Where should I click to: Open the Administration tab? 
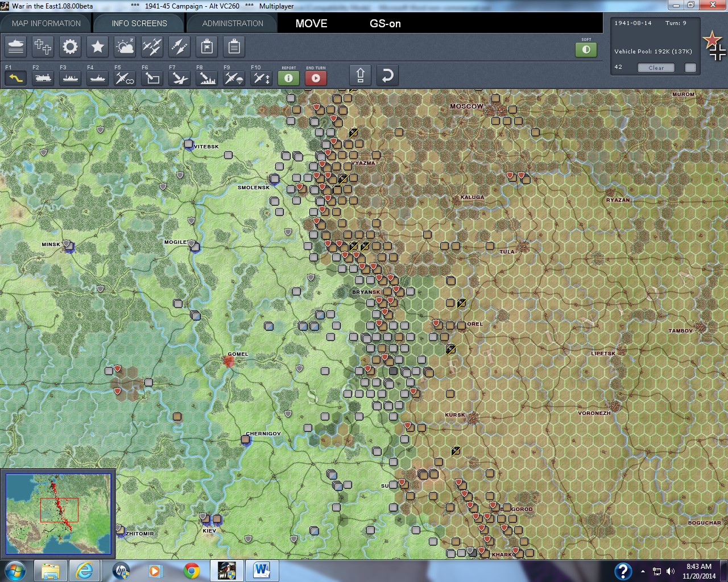click(x=233, y=23)
